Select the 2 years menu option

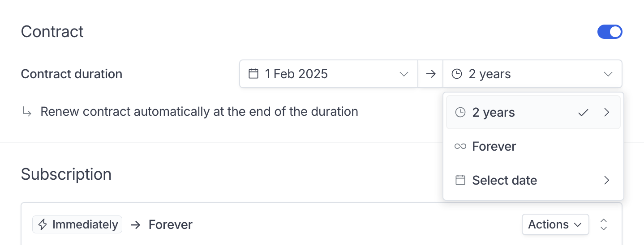point(533,112)
